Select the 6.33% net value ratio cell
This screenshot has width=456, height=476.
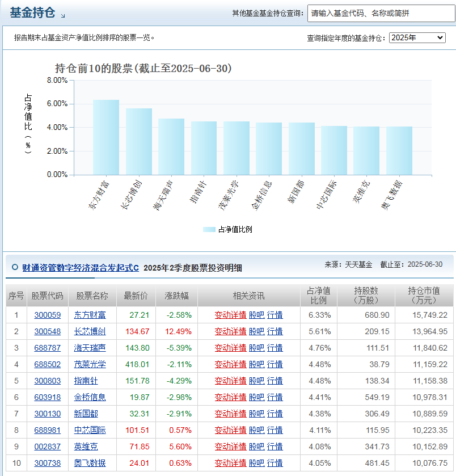(319, 315)
